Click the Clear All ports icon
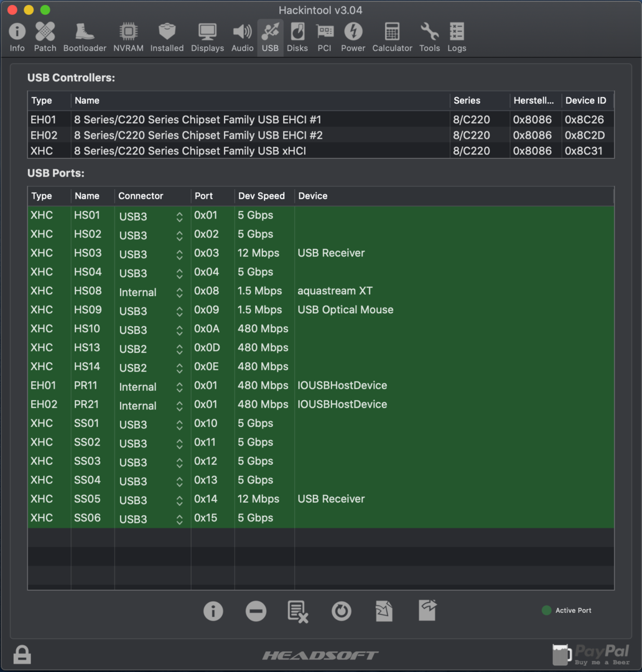Image resolution: width=642 pixels, height=672 pixels. [x=298, y=611]
